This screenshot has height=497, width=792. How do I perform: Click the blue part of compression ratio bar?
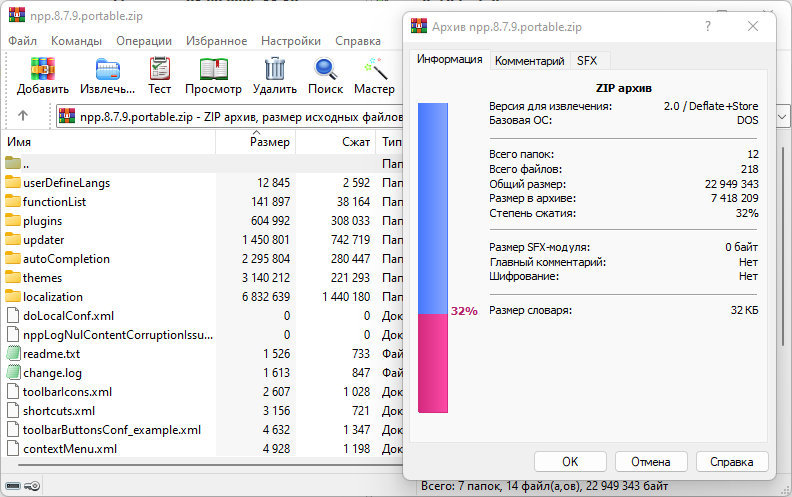pos(433,208)
